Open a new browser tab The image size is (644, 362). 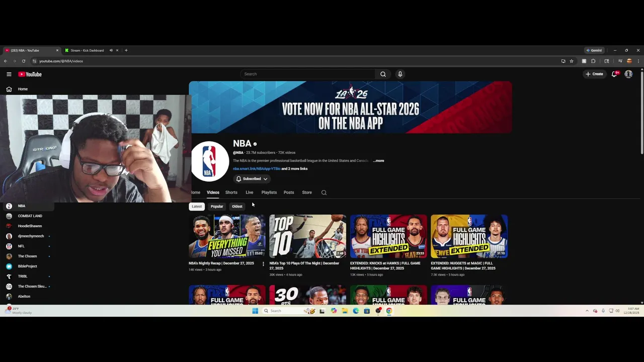coord(126,50)
